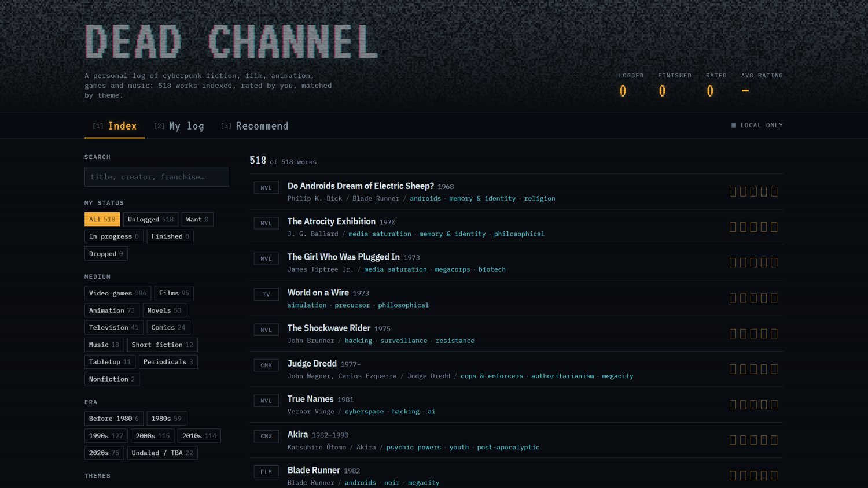Rate Do Androids Dream with the second rating box
Image resolution: width=868 pixels, height=488 pixels.
point(743,191)
